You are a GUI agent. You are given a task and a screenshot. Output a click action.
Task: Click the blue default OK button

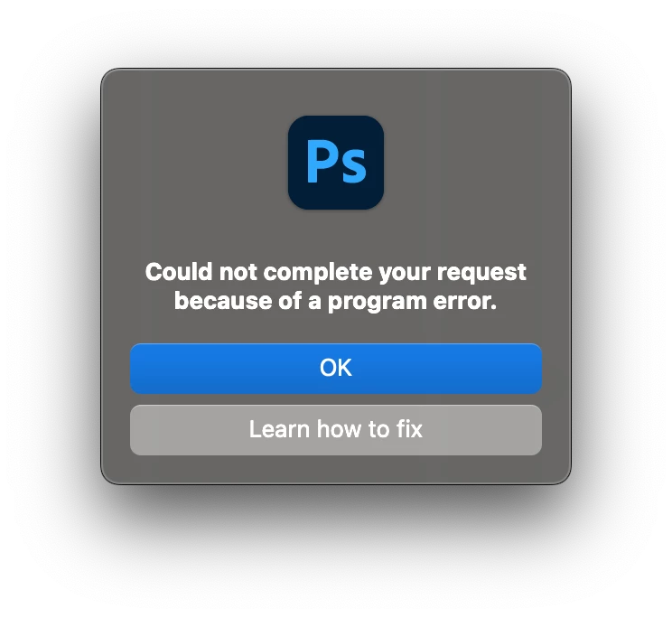pos(336,369)
